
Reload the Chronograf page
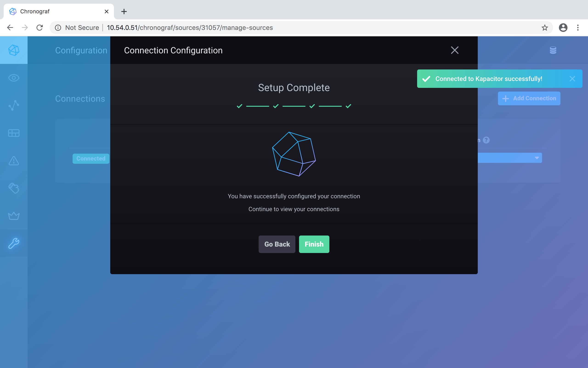click(40, 28)
